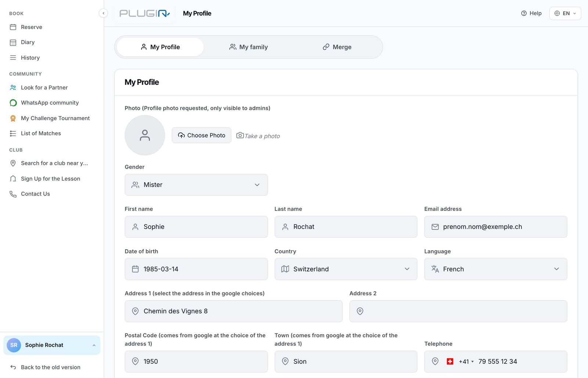
Task: Click the pin icon in Address 1 field
Action: 135,311
